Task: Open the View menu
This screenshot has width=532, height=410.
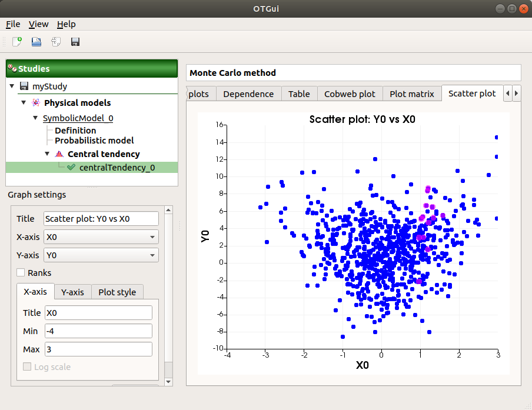Action: pyautogui.click(x=38, y=24)
